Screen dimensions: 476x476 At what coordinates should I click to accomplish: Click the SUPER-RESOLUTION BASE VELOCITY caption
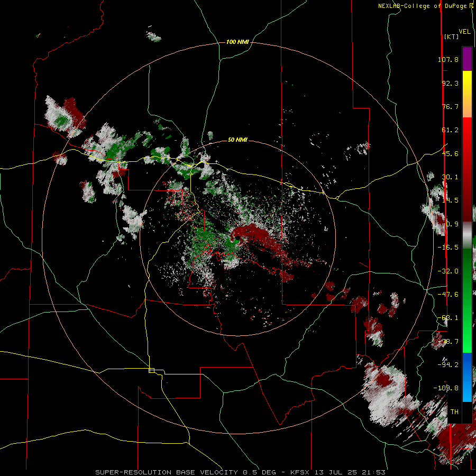pos(241,472)
